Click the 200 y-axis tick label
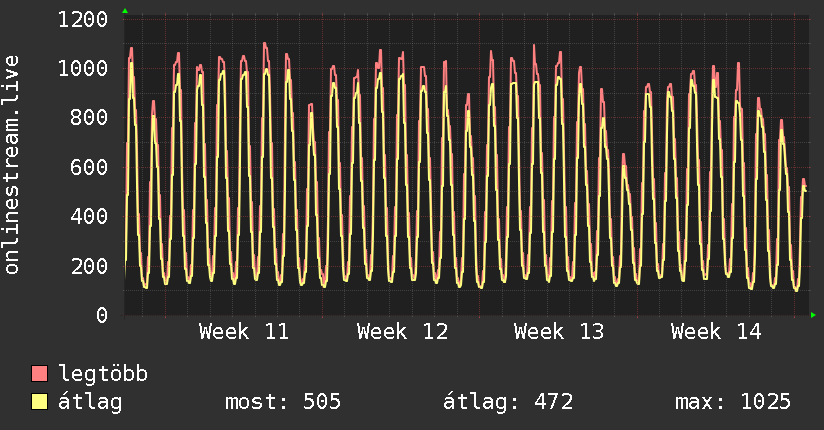The image size is (824, 430). click(90, 266)
